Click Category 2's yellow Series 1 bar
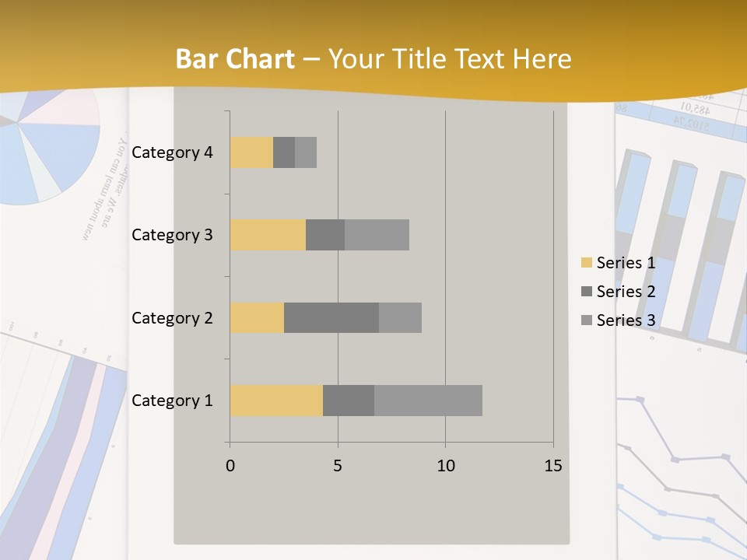747x560 pixels. (257, 318)
